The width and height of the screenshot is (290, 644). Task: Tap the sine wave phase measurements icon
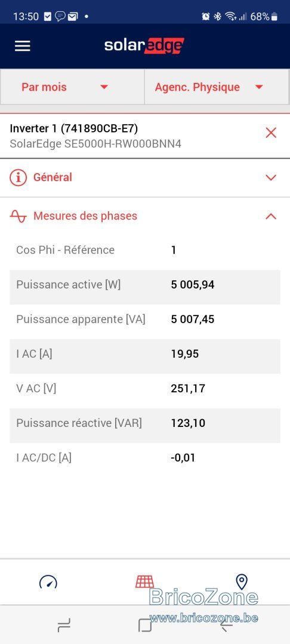pyautogui.click(x=18, y=216)
